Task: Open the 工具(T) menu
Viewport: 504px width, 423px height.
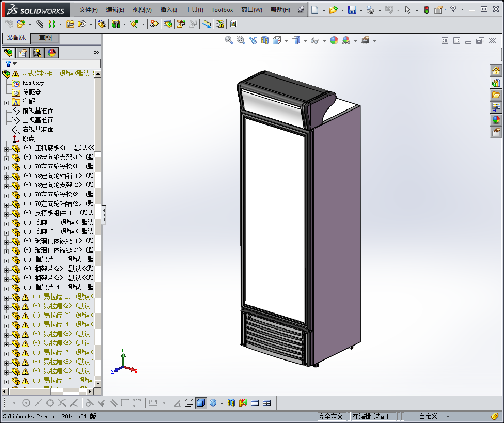Action: click(x=194, y=10)
